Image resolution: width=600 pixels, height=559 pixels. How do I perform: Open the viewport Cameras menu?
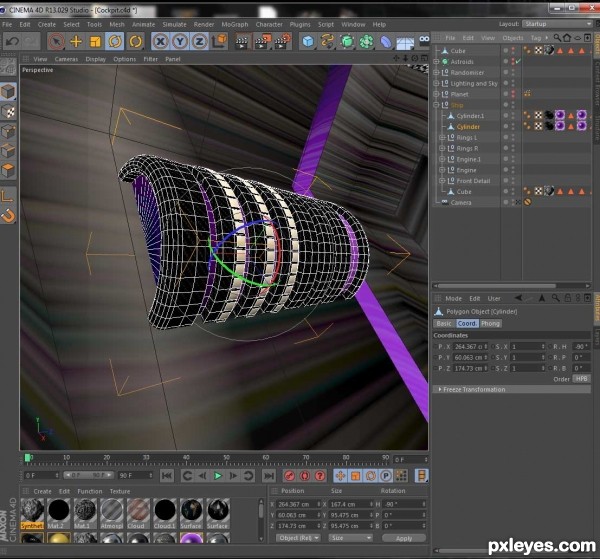pos(66,59)
